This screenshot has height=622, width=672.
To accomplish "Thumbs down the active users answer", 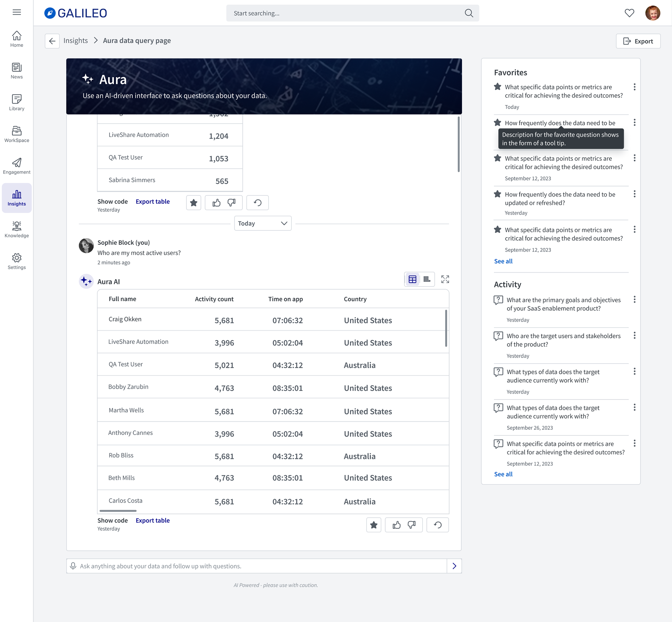I will tap(412, 525).
